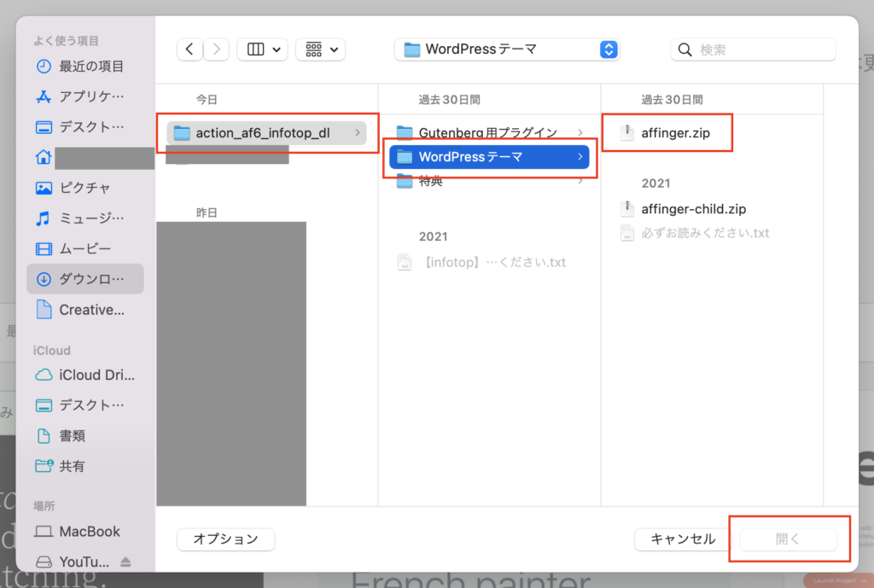Open デスクト… under よく使う項目

[x=85, y=127]
